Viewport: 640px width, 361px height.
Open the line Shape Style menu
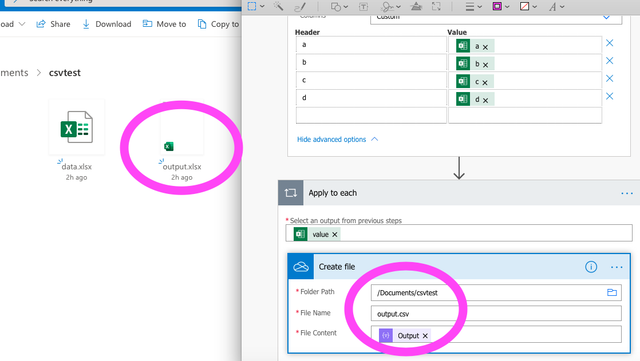pyautogui.click(x=470, y=7)
